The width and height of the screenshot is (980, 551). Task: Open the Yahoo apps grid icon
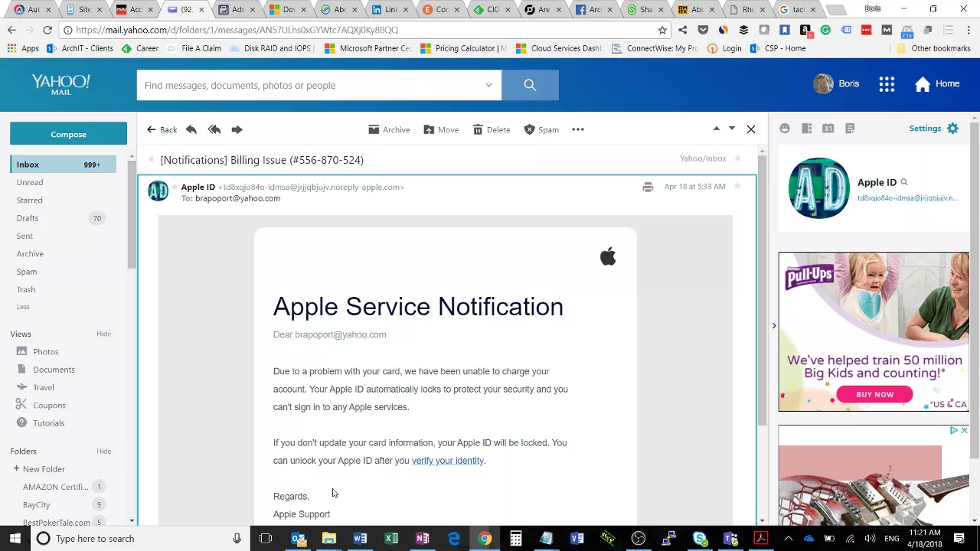pos(887,84)
